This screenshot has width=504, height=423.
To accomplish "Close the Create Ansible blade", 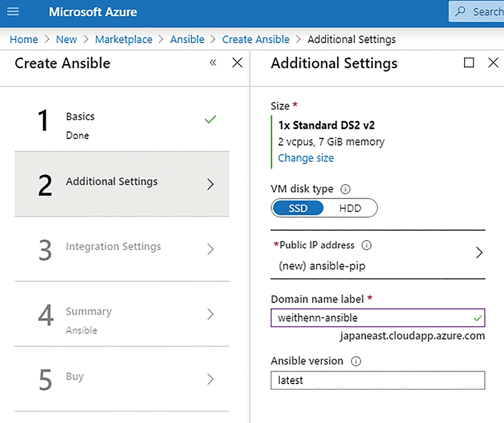I will tap(237, 62).
